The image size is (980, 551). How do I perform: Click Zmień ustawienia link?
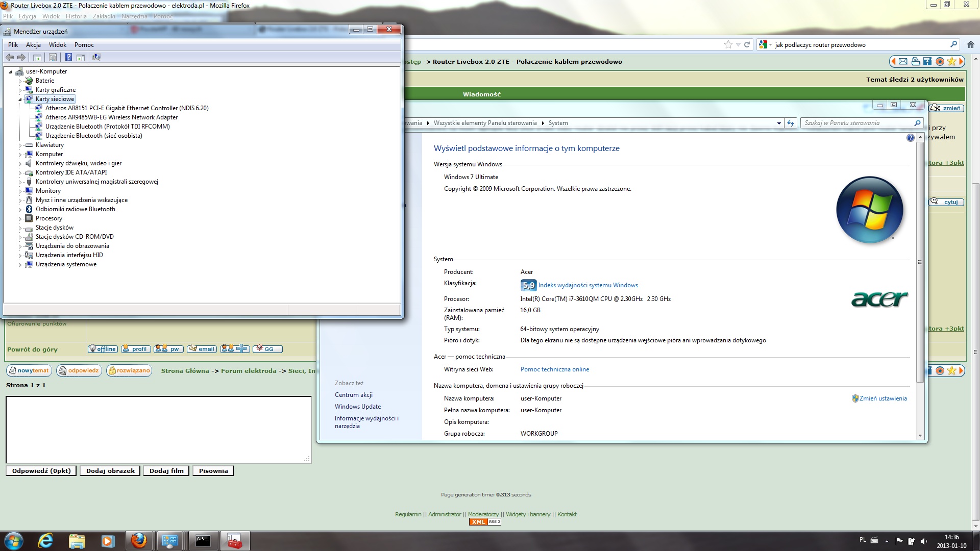coord(883,398)
